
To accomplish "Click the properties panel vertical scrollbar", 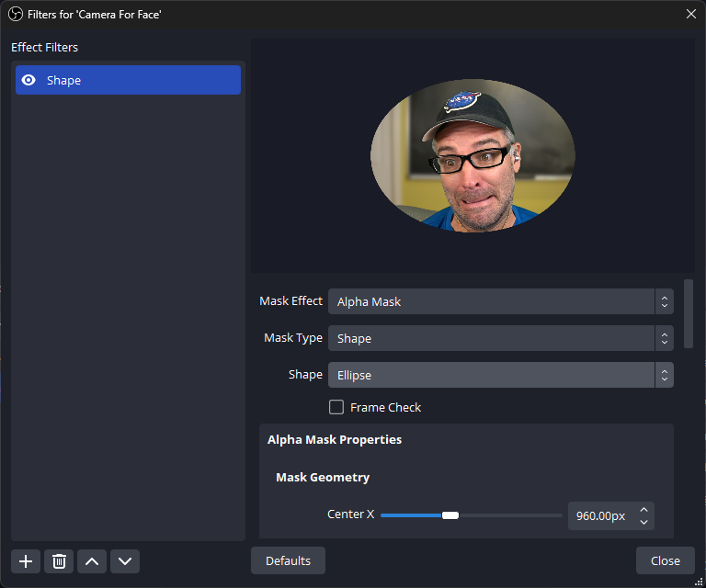I will [x=689, y=314].
